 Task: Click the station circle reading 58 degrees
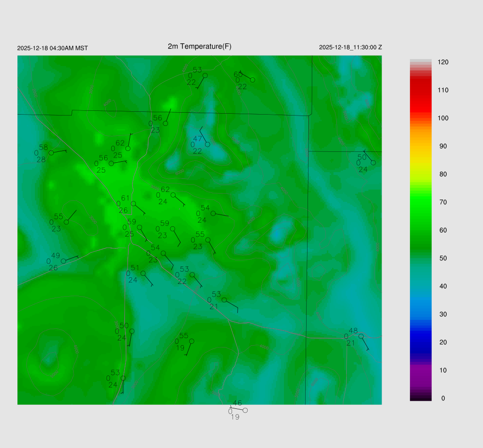(x=51, y=153)
